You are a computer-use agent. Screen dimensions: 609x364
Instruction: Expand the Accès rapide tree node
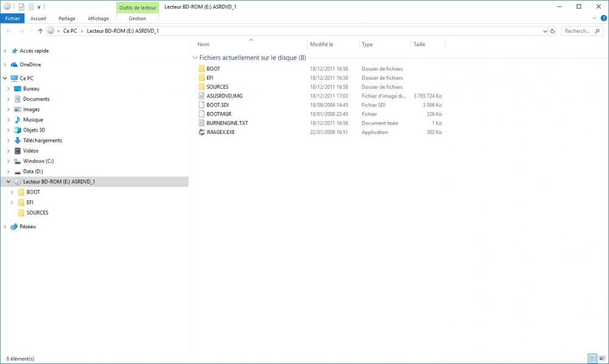(x=5, y=51)
